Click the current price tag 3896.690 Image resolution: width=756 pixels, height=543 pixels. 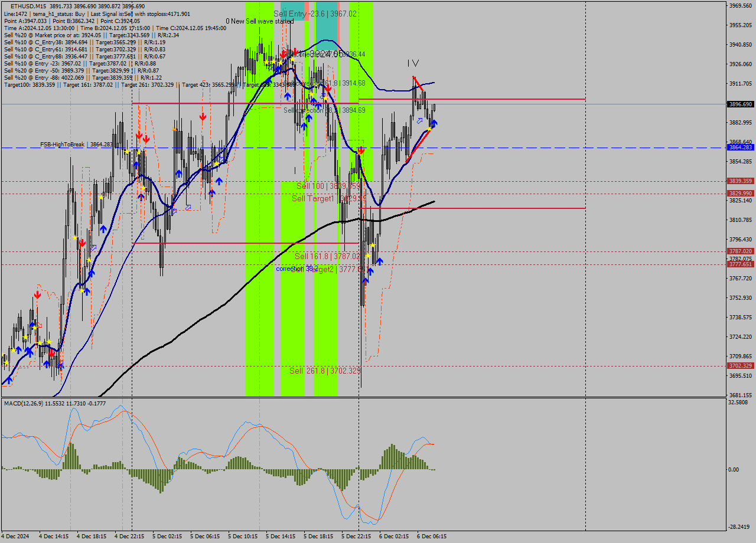(741, 104)
